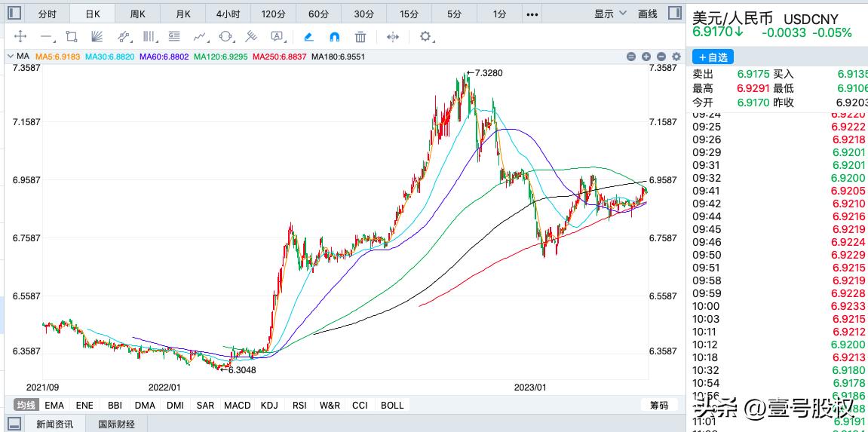Open the 新闻资讯 news tab
Screen dimensions: 868x432
click(55, 424)
